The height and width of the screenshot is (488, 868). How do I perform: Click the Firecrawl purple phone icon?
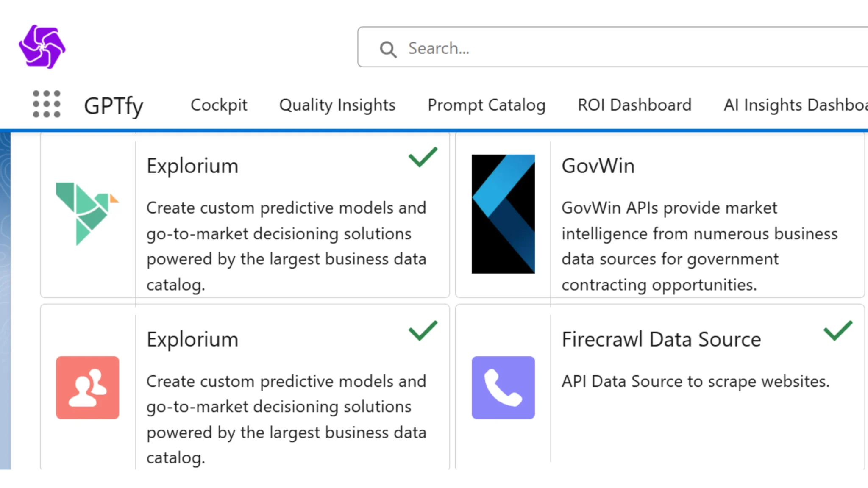pyautogui.click(x=503, y=388)
